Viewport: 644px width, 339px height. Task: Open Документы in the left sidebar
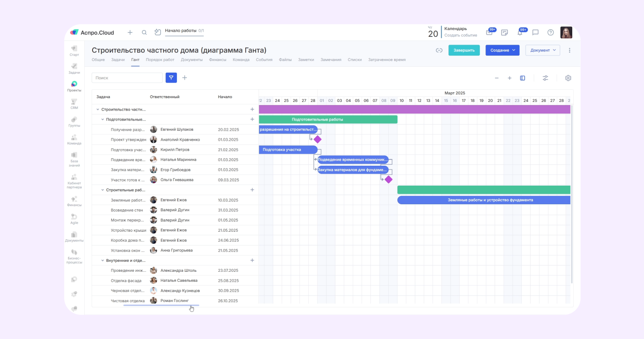coord(74,237)
